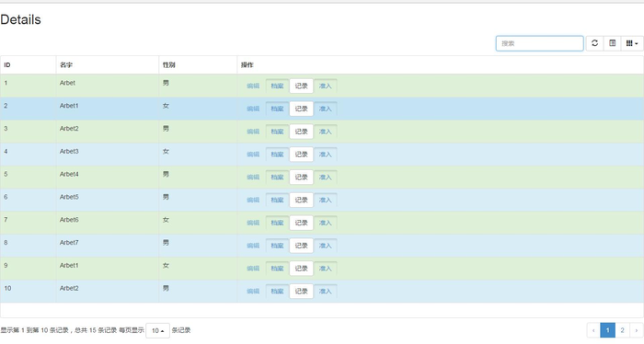Viewport: 644px width, 344px height.
Task: Click the ID column header
Action: click(28, 65)
